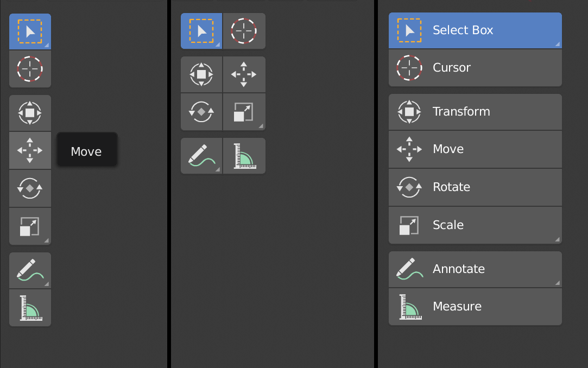Click the Annotate pencil icon in the single-column toolbar
Image resolution: width=588 pixels, height=368 pixels.
[x=30, y=270]
